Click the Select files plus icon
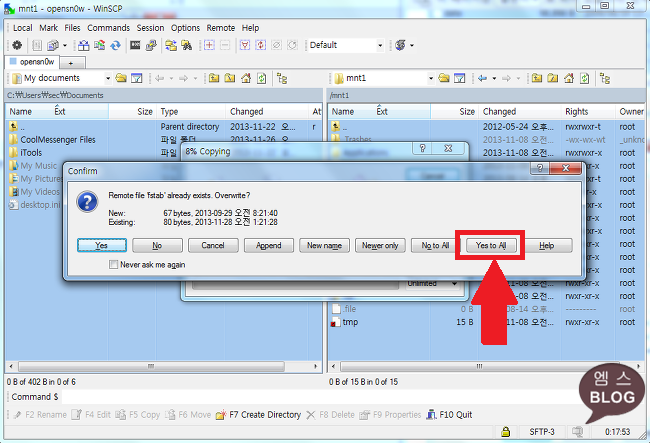This screenshot has width=650, height=443. [209, 45]
